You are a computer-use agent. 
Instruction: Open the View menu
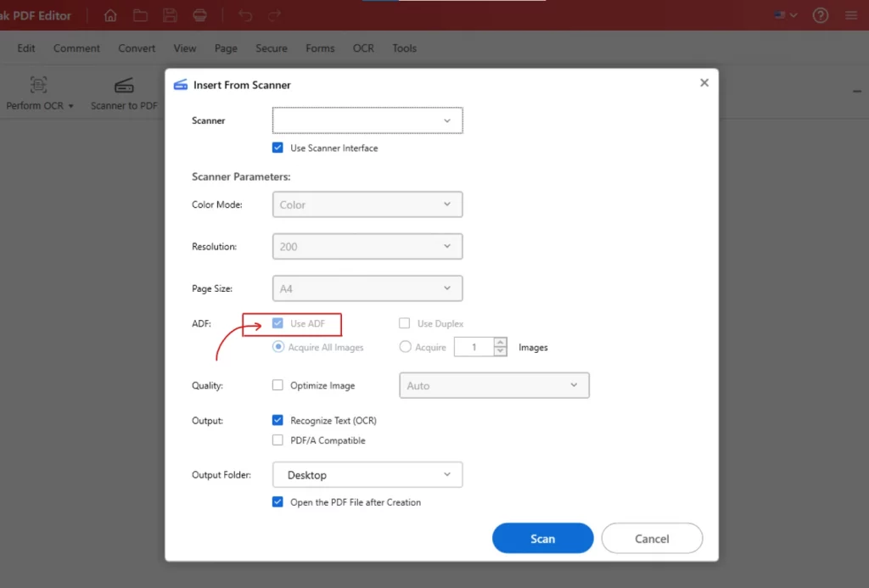184,48
